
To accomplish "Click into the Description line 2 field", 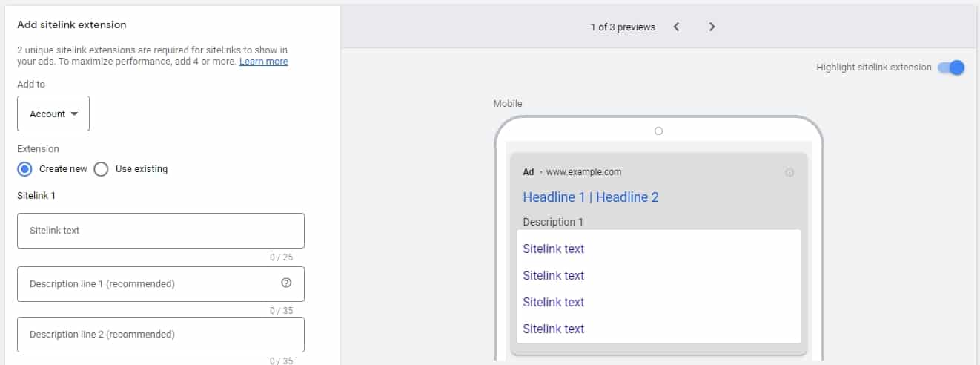I will pyautogui.click(x=160, y=335).
